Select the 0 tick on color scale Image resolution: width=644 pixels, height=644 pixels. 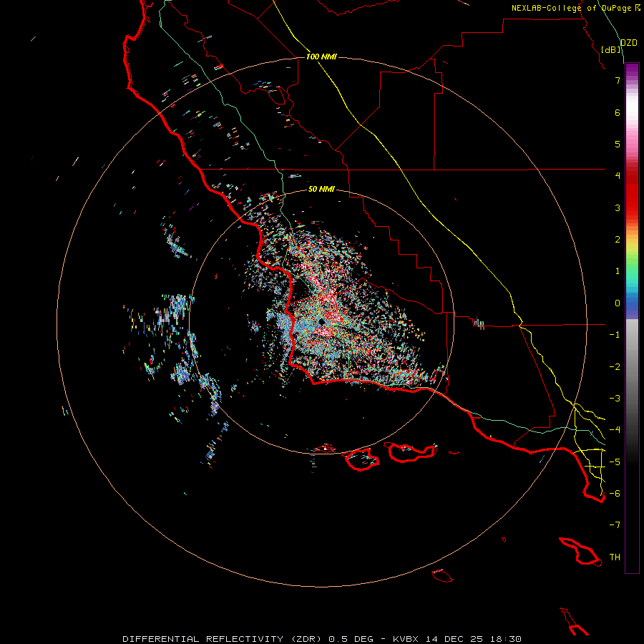(x=618, y=303)
